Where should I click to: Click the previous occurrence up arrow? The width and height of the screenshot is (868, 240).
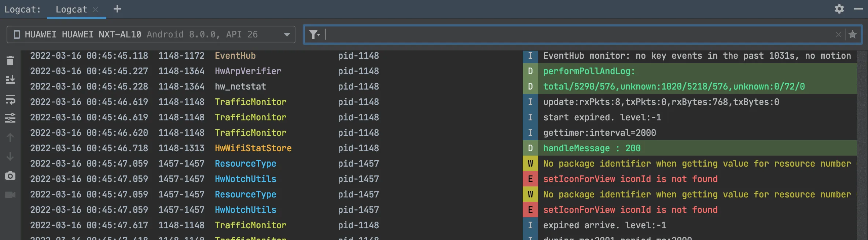pyautogui.click(x=10, y=137)
